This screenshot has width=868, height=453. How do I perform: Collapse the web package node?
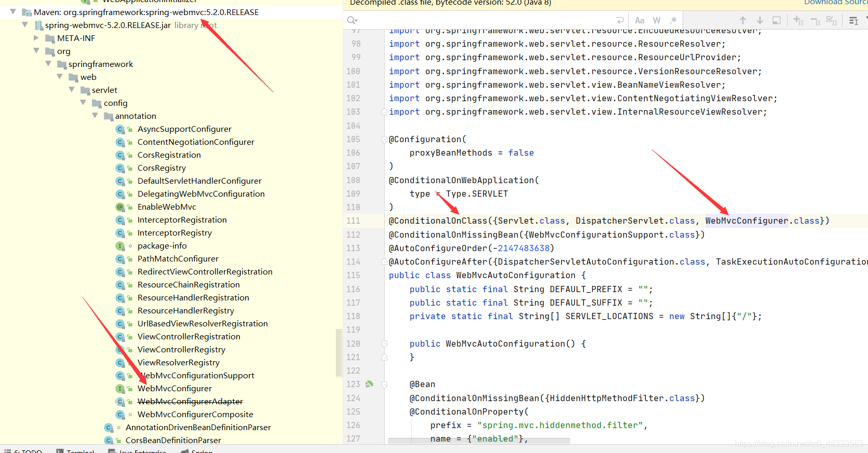pos(60,77)
